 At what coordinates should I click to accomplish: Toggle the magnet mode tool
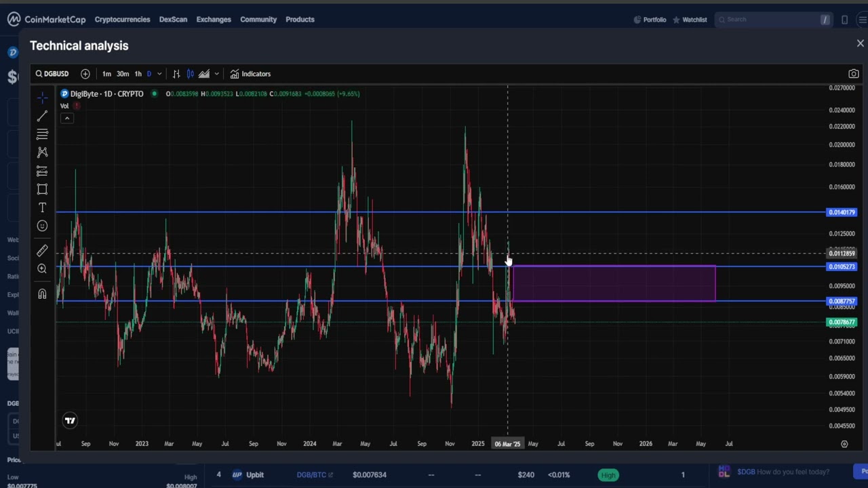click(x=42, y=294)
